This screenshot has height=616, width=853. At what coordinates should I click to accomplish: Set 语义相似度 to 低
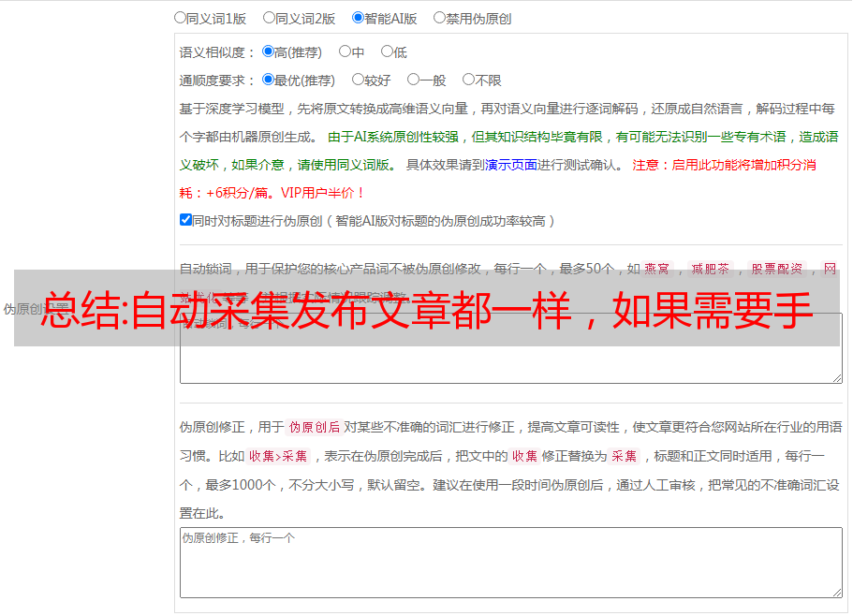tap(387, 51)
